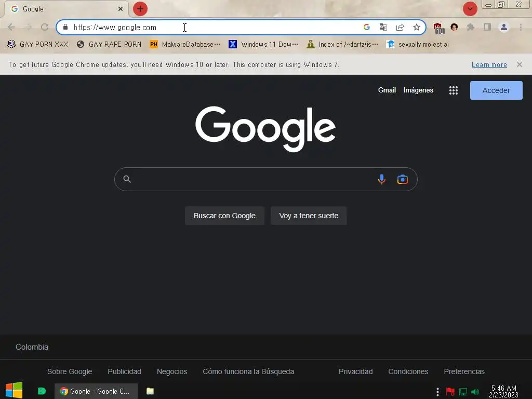532x399 pixels.
Task: Open the red tab search chevron
Action: (470, 9)
